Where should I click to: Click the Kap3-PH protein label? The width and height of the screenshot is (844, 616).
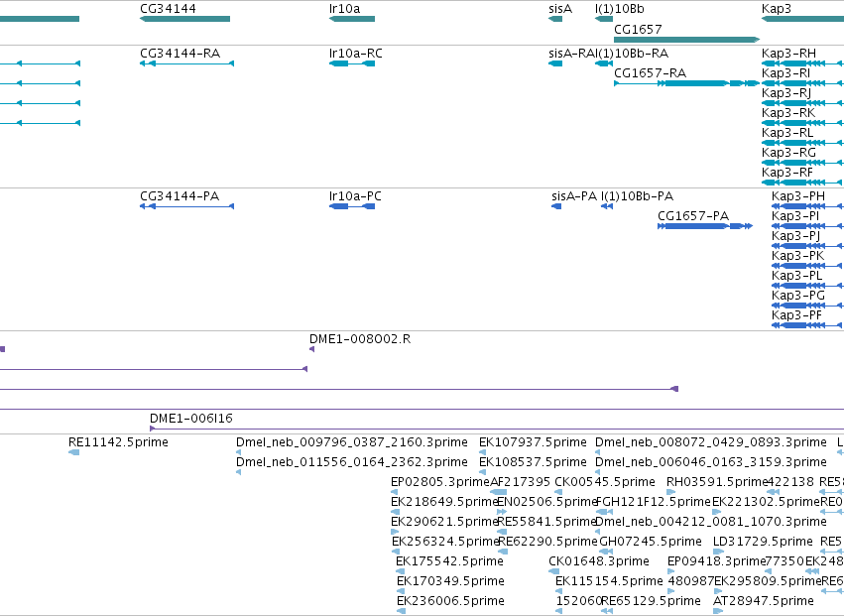[797, 196]
